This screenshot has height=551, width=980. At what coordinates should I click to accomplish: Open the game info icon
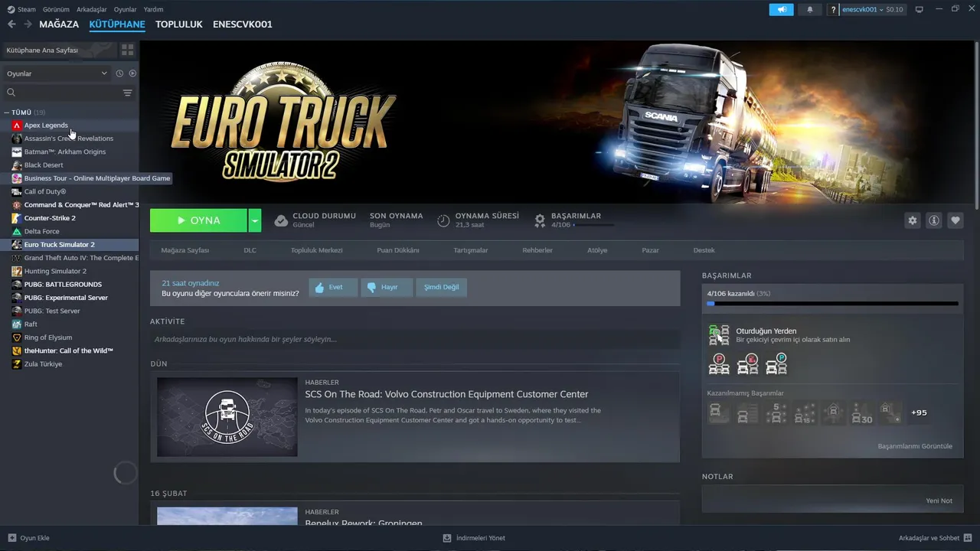pos(934,220)
